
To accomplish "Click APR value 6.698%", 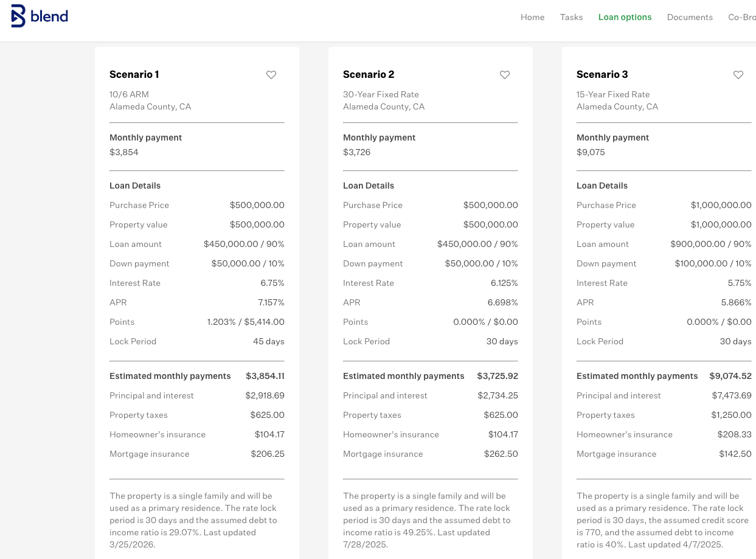I will (x=503, y=302).
